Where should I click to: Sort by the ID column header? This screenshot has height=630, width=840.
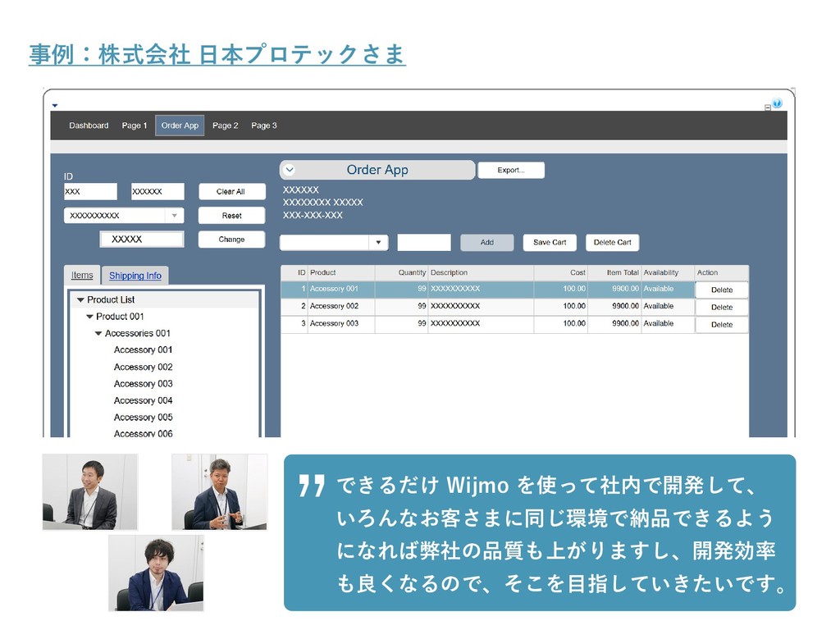[294, 272]
